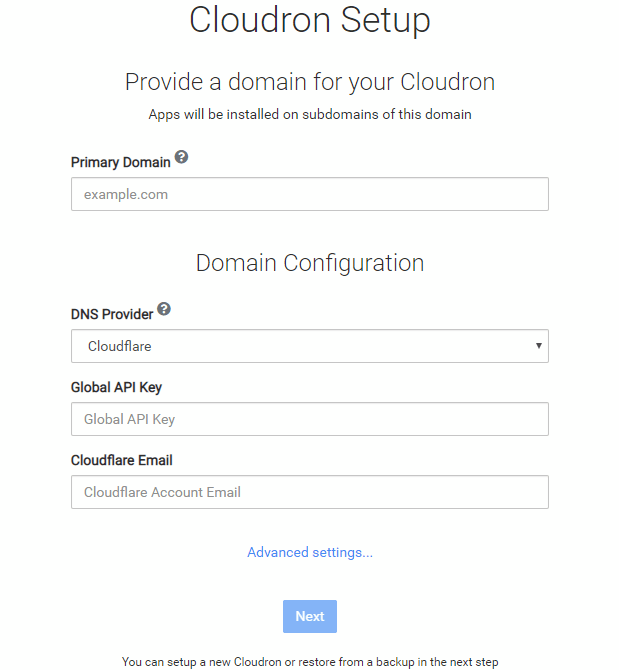Click the dropdown arrow in the Cloudflare selector
Image resolution: width=619 pixels, height=670 pixels.
pyautogui.click(x=539, y=346)
